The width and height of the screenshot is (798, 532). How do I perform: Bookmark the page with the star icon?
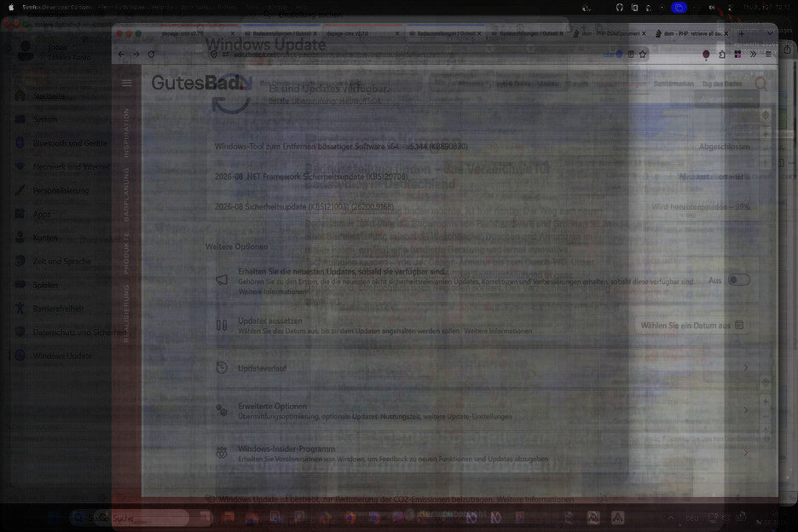pos(643,54)
